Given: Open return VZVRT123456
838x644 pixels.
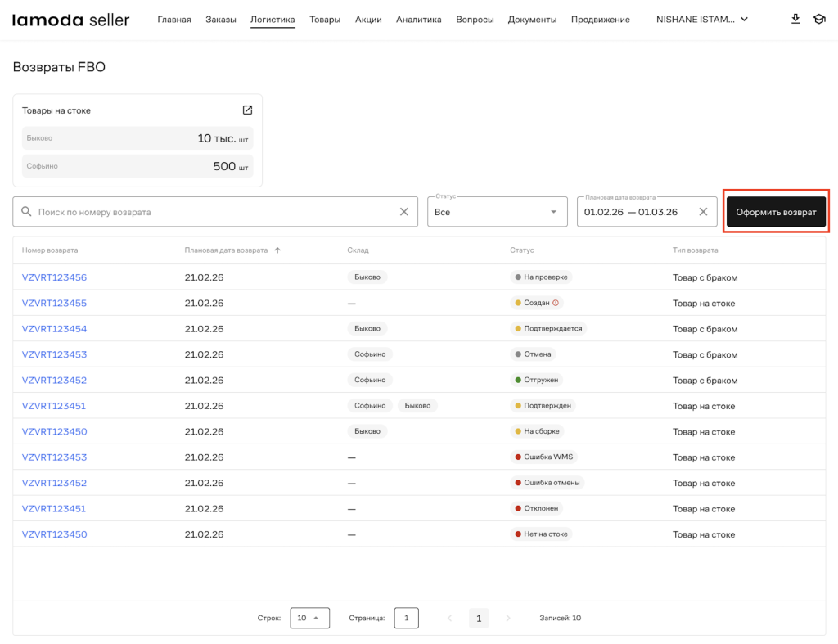Looking at the screenshot, I should pos(54,277).
